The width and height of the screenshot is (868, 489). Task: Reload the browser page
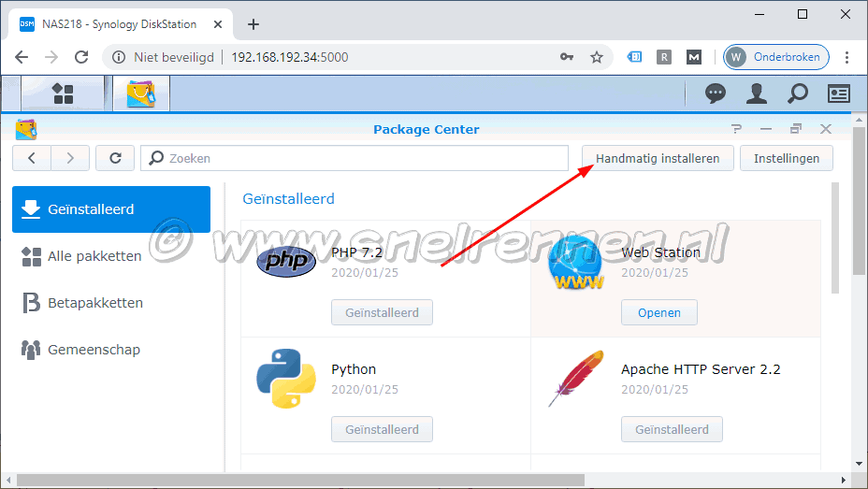click(x=81, y=57)
